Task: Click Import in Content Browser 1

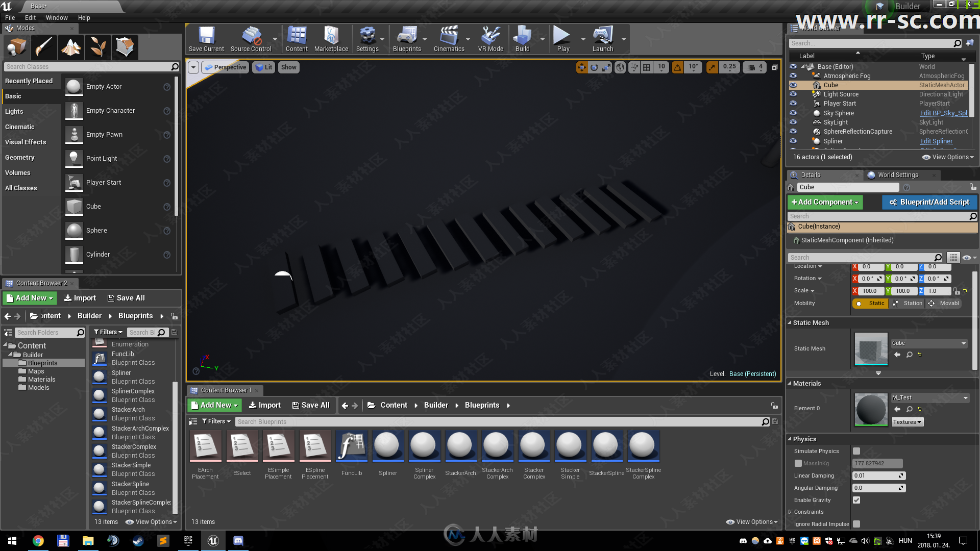Action: pos(264,405)
